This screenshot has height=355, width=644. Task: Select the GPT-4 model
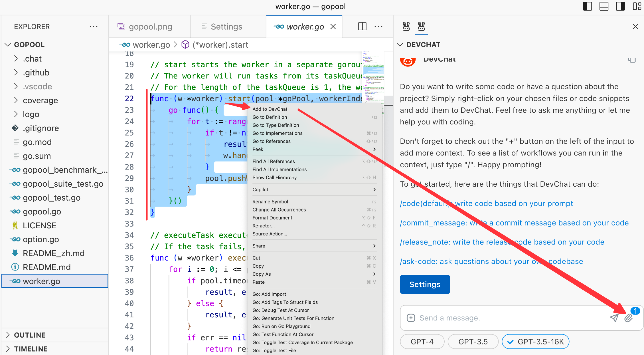(x=422, y=341)
